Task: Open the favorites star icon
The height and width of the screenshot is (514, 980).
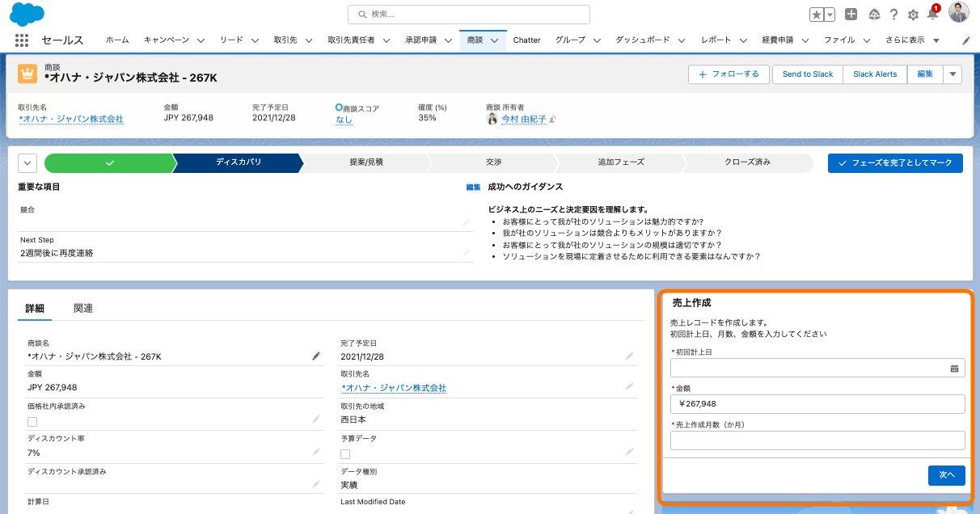Action: click(x=817, y=15)
